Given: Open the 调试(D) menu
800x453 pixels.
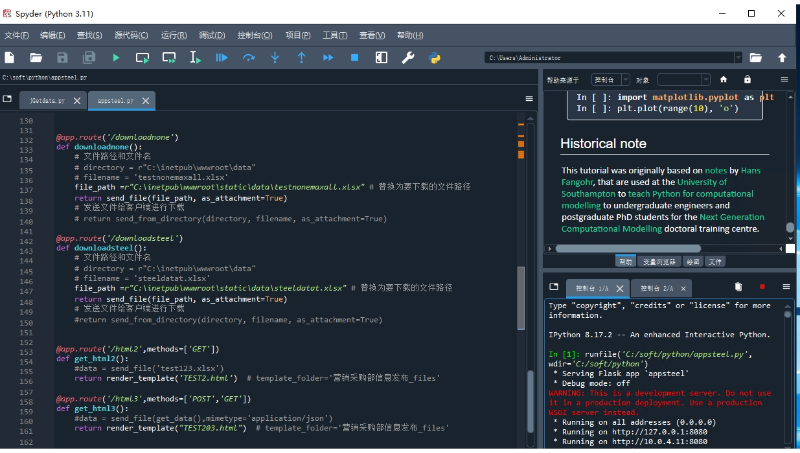Looking at the screenshot, I should [212, 35].
